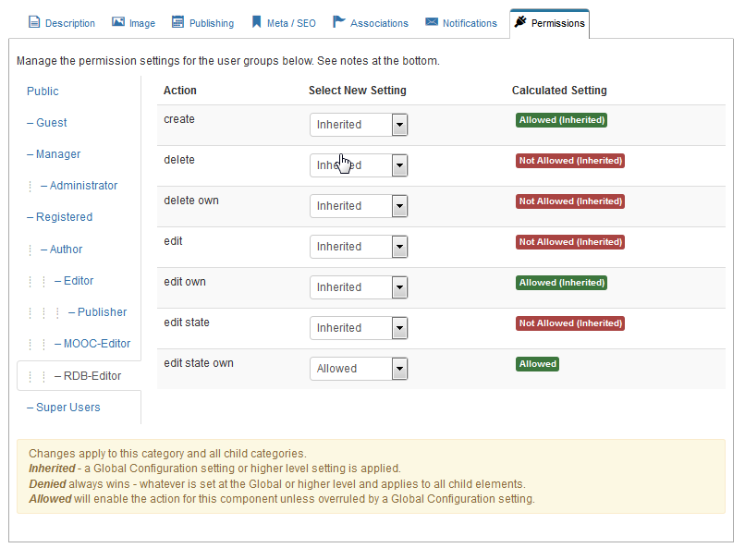Click the Meta / SEO bookmark icon
Image resolution: width=745 pixels, height=560 pixels.
pos(256,22)
